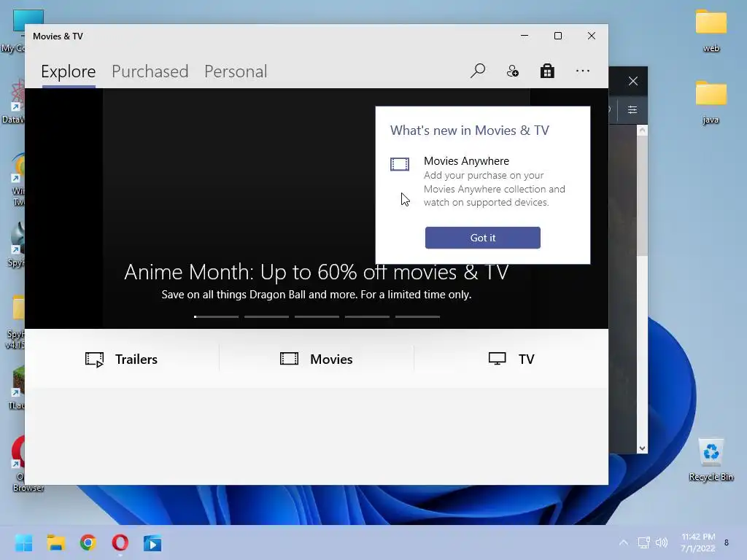Close the Movies & TV window
Screen dimensions: 747x560
coord(591,36)
